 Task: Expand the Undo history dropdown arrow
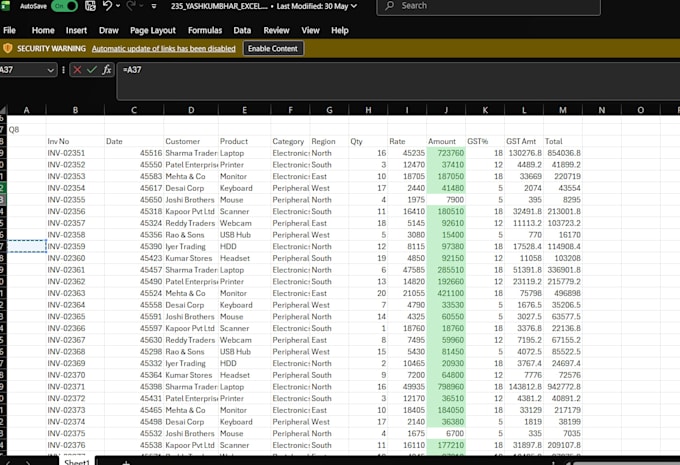tap(118, 6)
